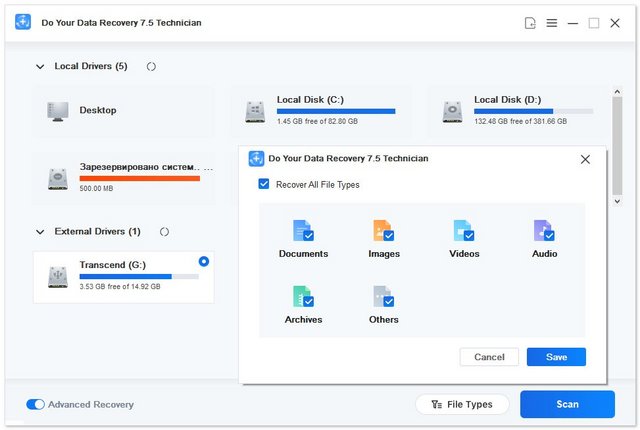Image resolution: width=640 pixels, height=430 pixels.
Task: Click the External Drivers (1) heading
Action: [98, 231]
